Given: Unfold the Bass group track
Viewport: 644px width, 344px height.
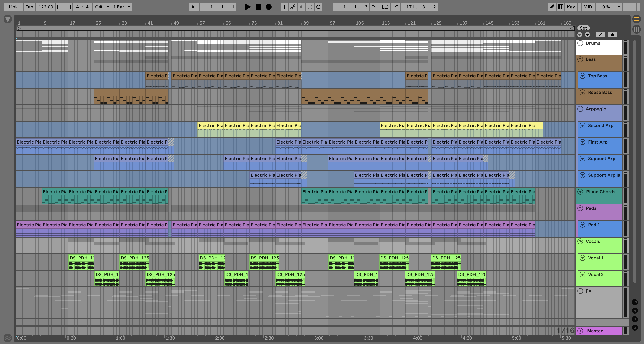Looking at the screenshot, I should tap(580, 59).
